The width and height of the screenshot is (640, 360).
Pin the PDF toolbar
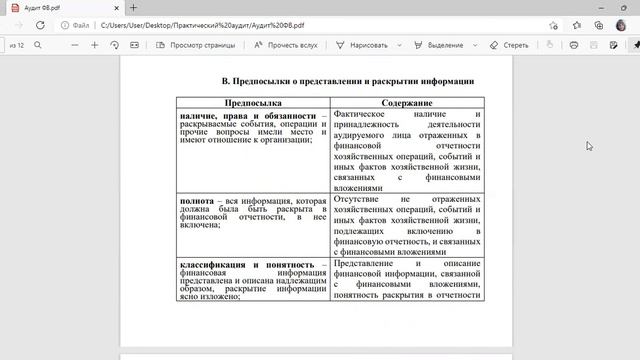[636, 45]
